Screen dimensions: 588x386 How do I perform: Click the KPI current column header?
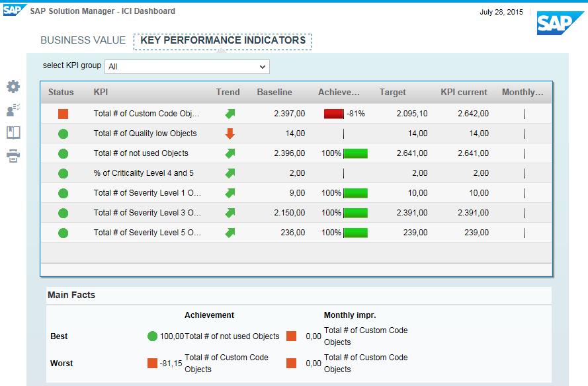click(x=464, y=92)
